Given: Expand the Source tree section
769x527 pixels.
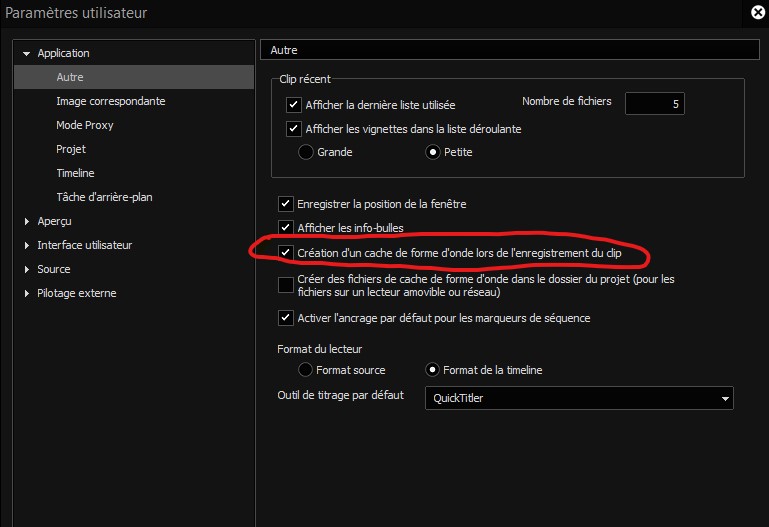Looking at the screenshot, I should coord(26,269).
